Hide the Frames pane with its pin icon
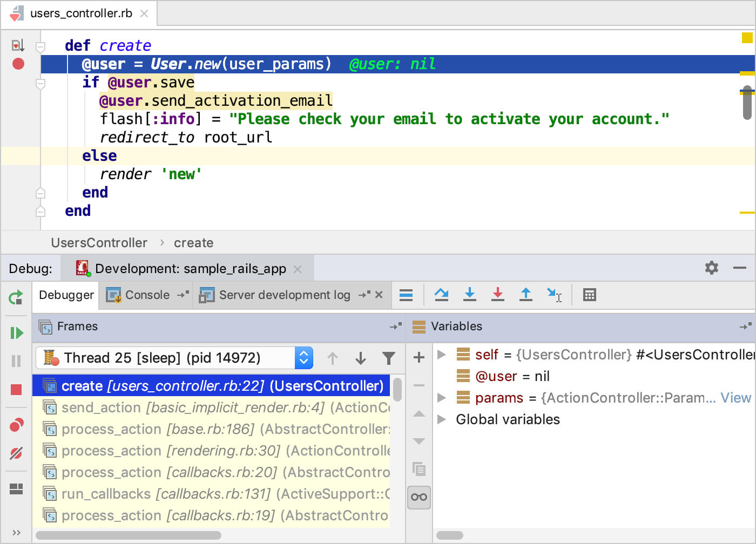This screenshot has height=544, width=756. pos(396,327)
